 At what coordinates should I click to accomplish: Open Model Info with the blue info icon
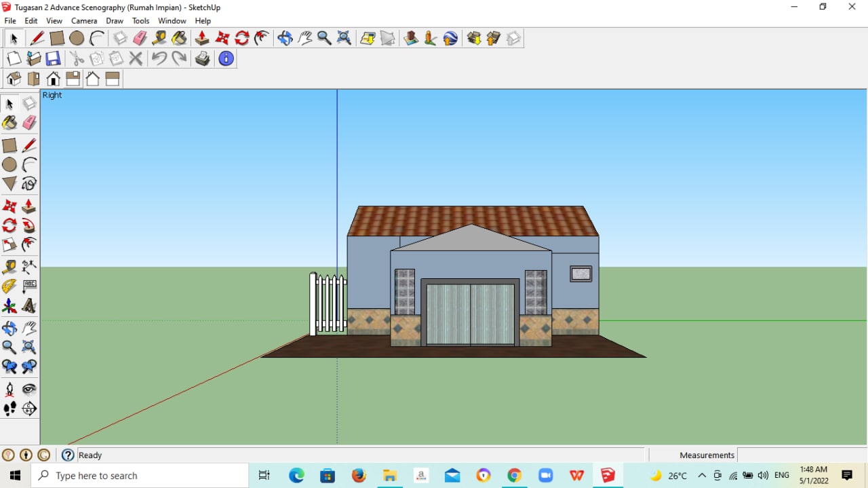pyautogui.click(x=226, y=59)
